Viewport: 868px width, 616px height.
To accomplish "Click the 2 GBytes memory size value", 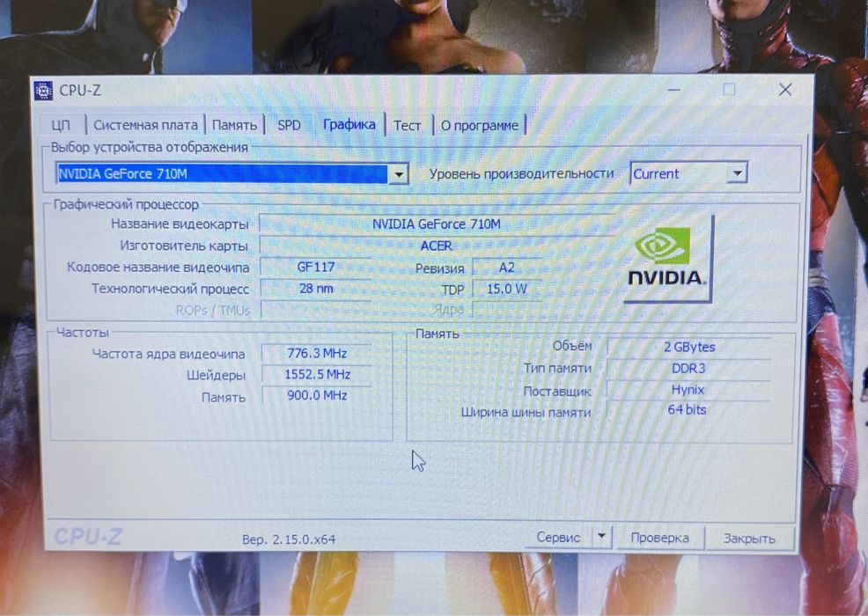I will click(x=689, y=347).
